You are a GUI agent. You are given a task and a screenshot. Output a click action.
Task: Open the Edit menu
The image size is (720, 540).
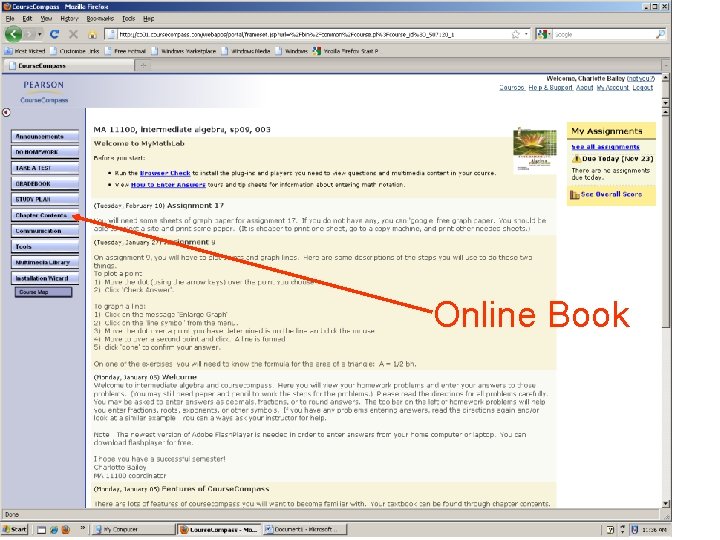pos(28,19)
